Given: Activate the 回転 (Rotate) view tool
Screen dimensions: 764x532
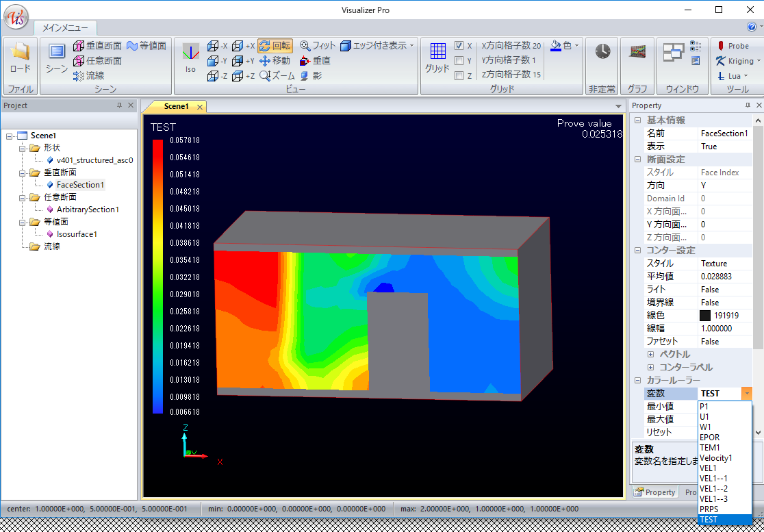Looking at the screenshot, I should [275, 46].
